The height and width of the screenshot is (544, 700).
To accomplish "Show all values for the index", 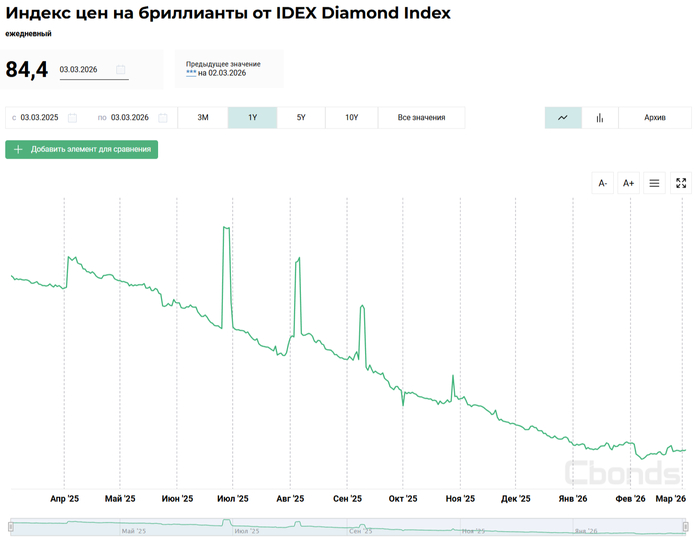I will coord(421,118).
